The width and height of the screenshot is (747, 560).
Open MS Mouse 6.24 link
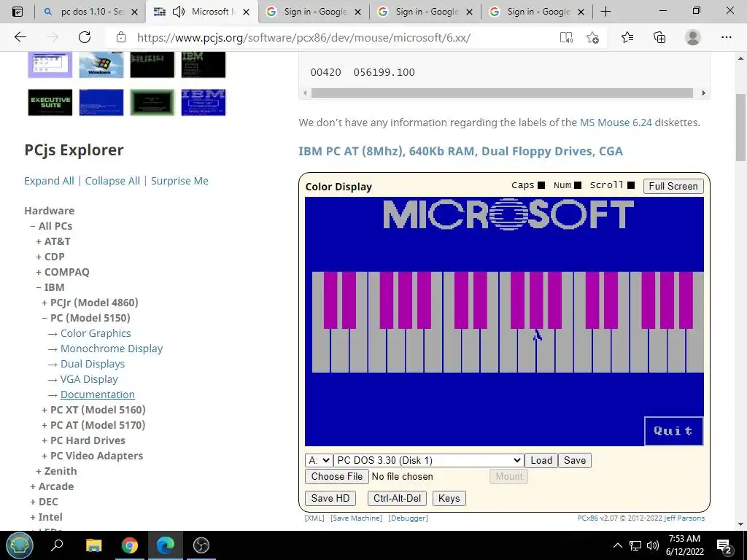[x=616, y=122]
